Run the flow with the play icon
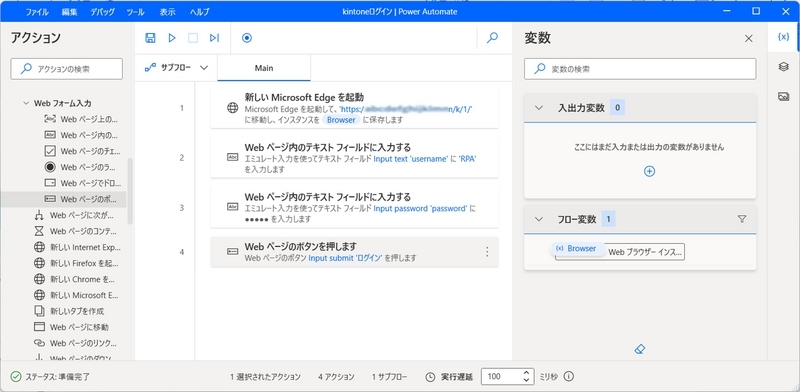This screenshot has width=800, height=392. [172, 38]
